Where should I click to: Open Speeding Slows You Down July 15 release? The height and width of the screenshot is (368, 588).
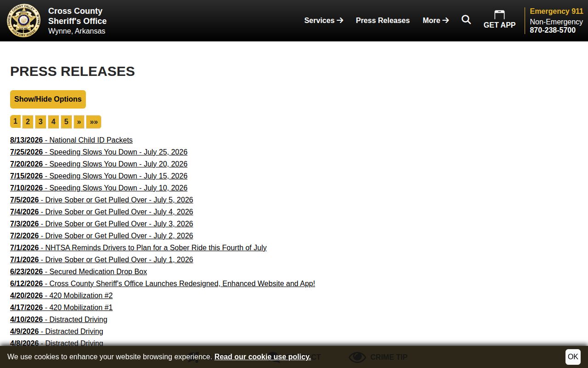pyautogui.click(x=99, y=176)
